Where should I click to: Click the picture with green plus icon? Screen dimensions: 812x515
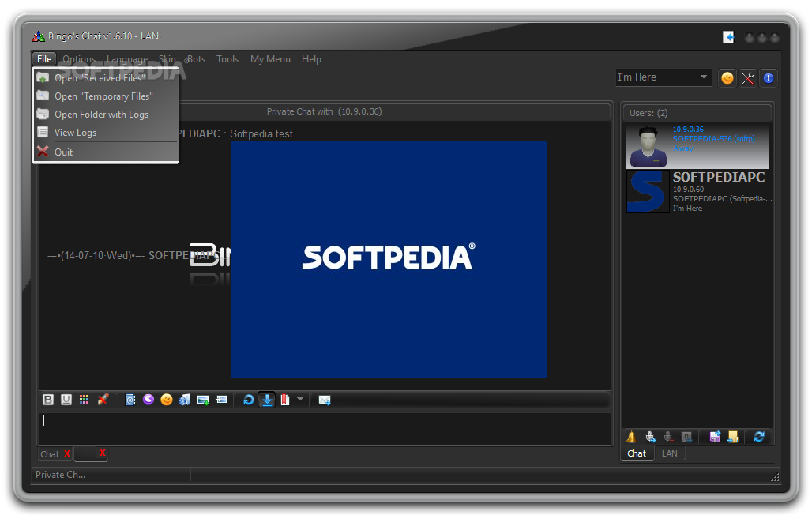pos(203,400)
